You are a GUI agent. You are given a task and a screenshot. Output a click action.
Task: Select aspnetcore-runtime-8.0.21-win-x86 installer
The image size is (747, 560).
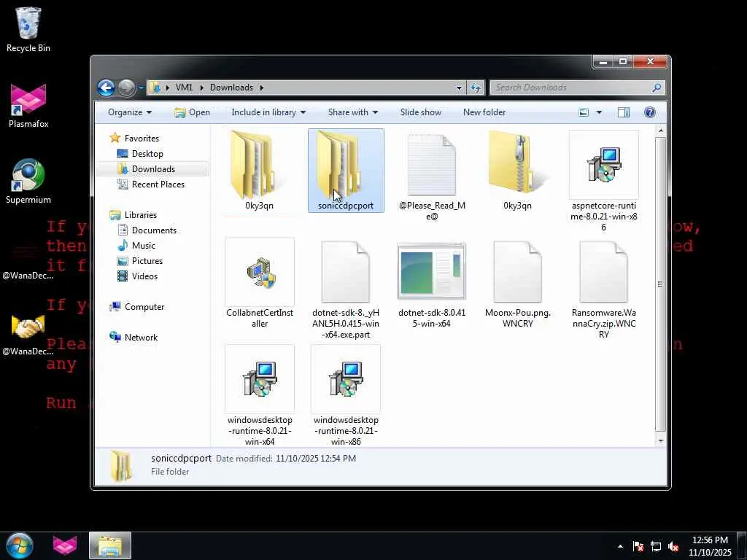[603, 182]
